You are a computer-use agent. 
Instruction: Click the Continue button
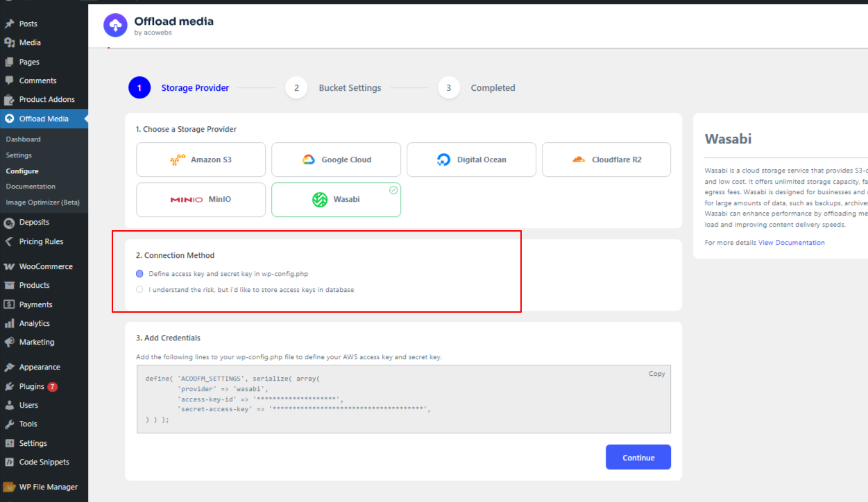click(638, 458)
